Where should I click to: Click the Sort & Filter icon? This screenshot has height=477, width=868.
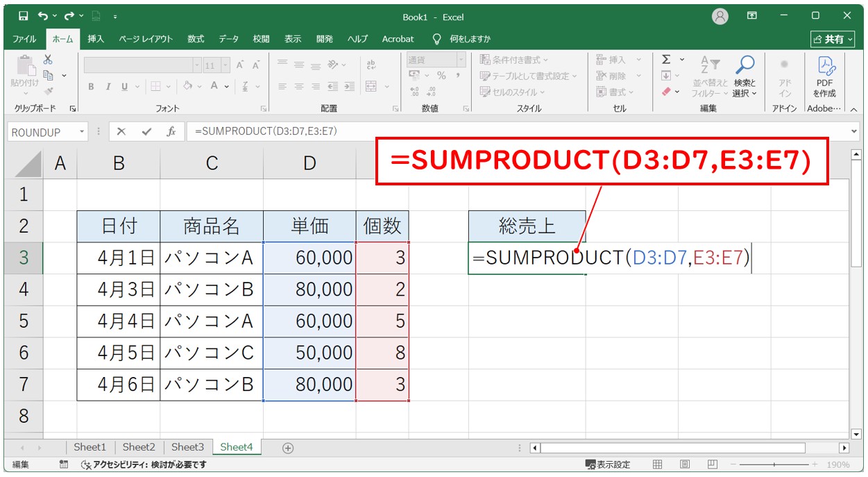pos(710,66)
